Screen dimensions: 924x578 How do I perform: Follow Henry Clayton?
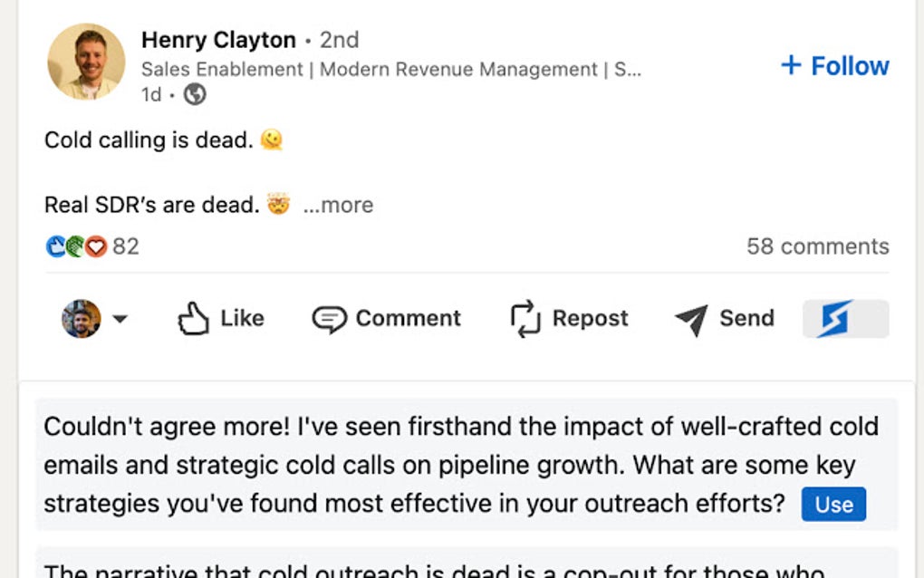click(833, 65)
